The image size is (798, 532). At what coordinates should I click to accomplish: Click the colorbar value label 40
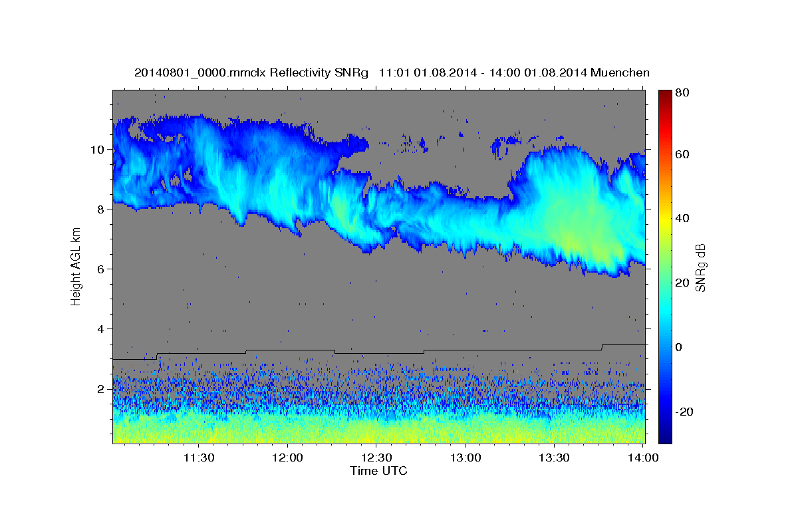682,219
